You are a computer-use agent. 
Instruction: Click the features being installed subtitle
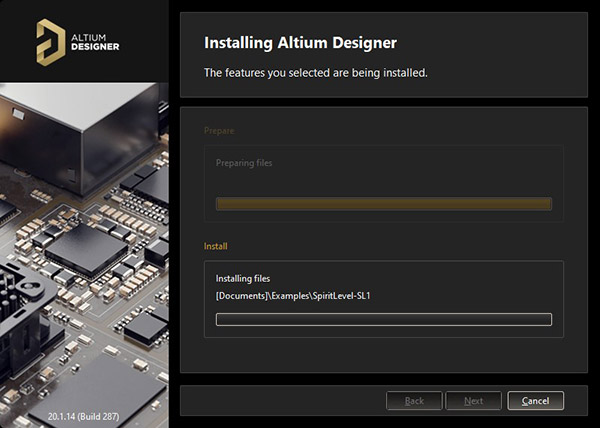point(315,72)
